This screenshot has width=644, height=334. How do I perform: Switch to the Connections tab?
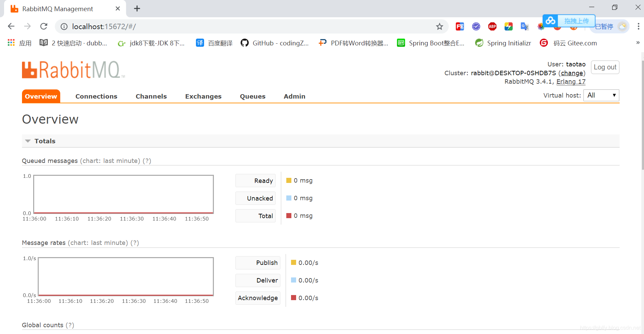(96, 96)
